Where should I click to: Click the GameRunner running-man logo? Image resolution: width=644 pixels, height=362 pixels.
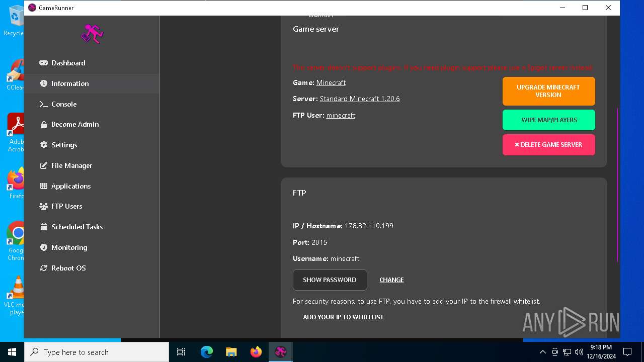(x=92, y=34)
